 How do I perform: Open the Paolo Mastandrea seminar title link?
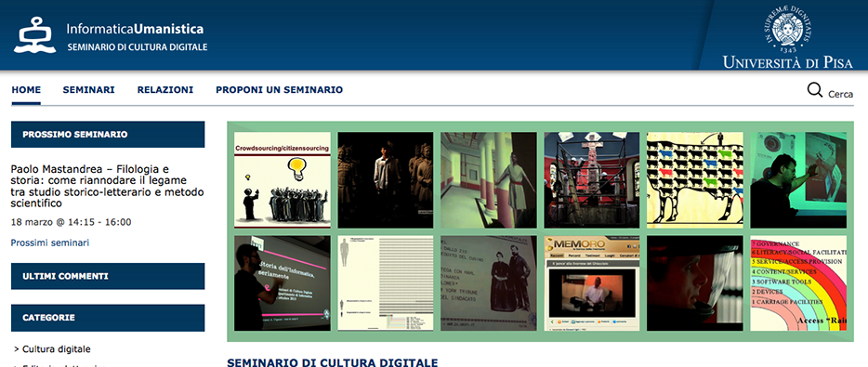click(x=108, y=187)
